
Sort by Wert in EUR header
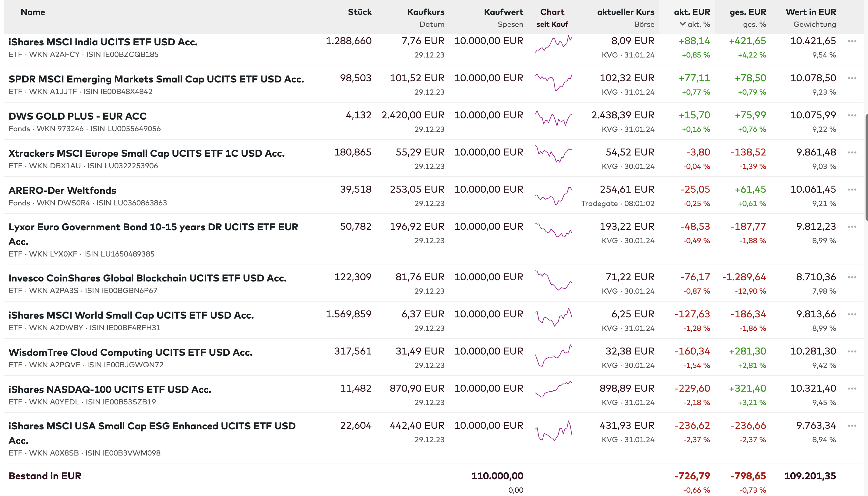coord(810,12)
